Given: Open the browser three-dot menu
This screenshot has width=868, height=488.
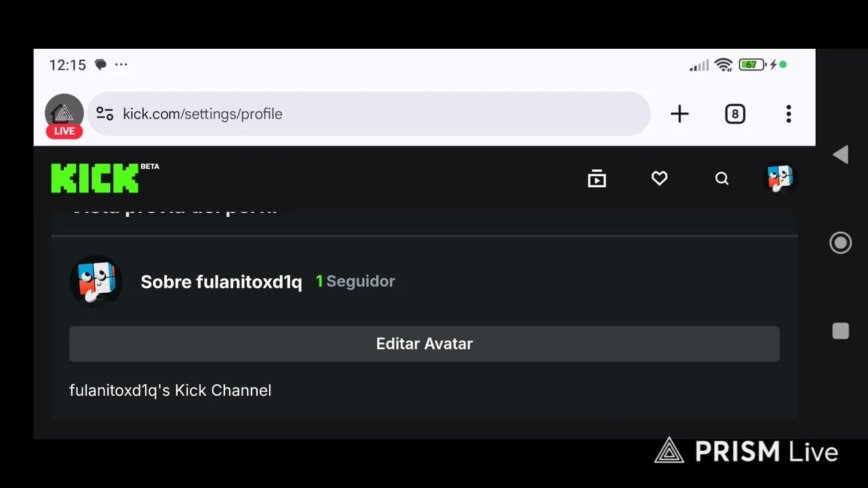Looking at the screenshot, I should [x=789, y=114].
